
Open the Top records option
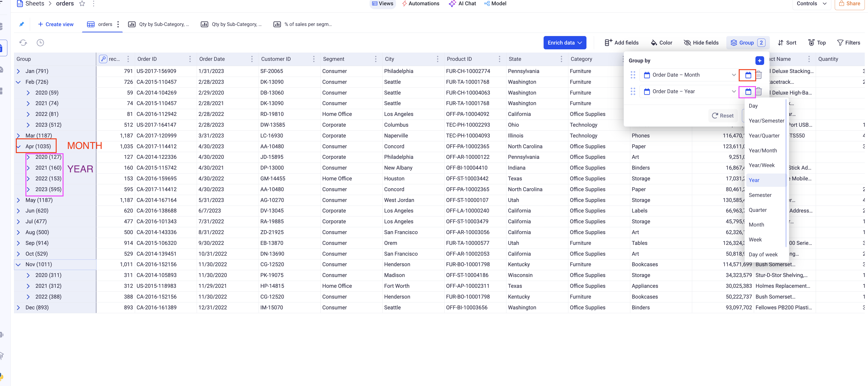[817, 42]
